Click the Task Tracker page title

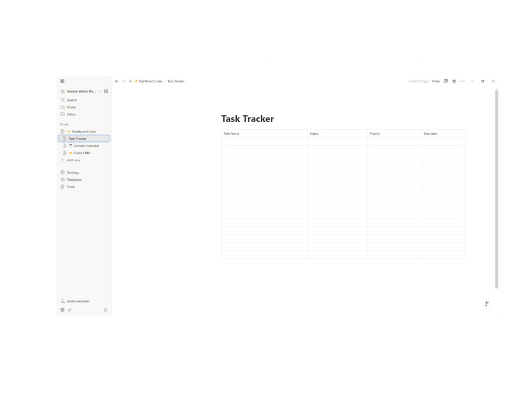coord(248,119)
